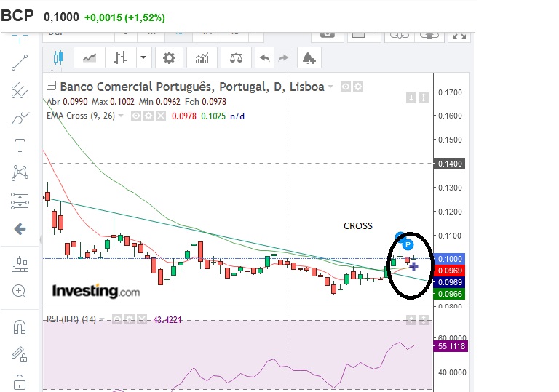Select the XABCD pattern tool
559x392 pixels.
(x=20, y=173)
